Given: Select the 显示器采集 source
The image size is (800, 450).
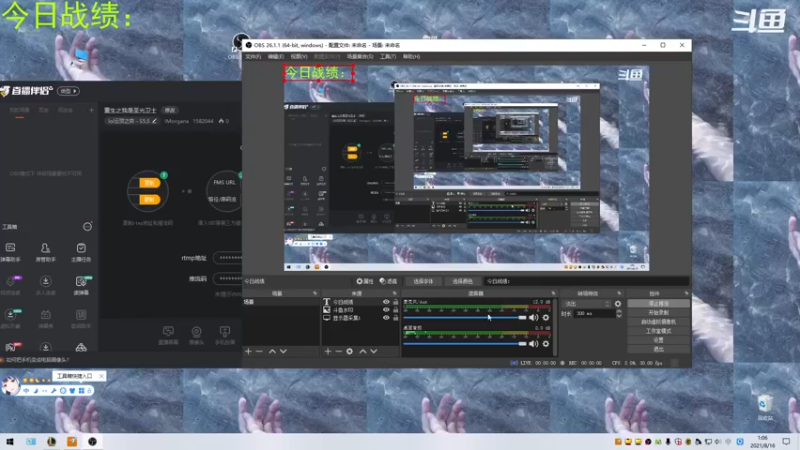Looking at the screenshot, I should click(x=346, y=318).
